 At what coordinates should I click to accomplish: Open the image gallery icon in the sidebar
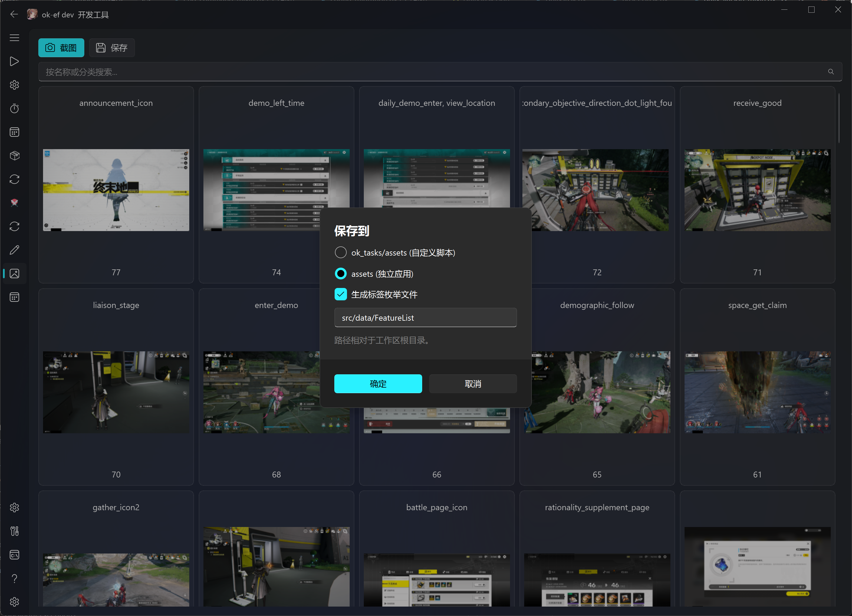(x=14, y=274)
